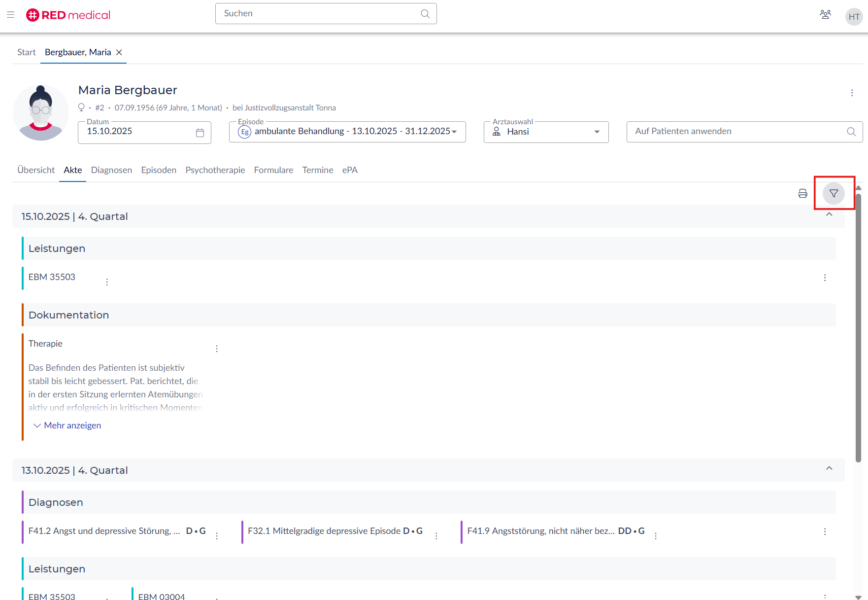Click the HT user avatar
This screenshot has width=868, height=600.
click(854, 17)
